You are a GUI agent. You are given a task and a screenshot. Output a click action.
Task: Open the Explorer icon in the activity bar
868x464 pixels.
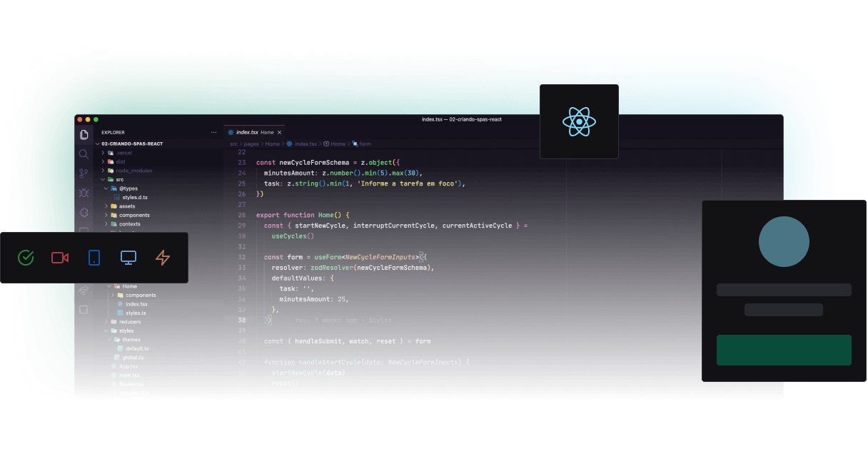pos(84,134)
